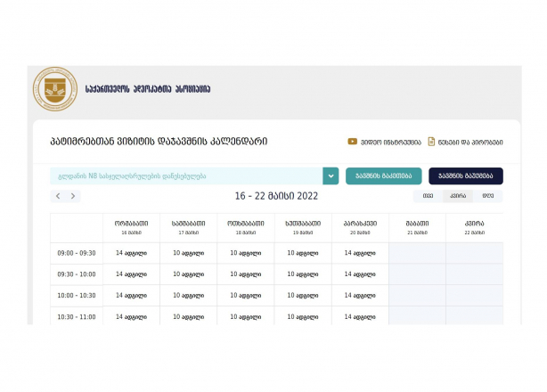Click the 16 - 22 მაისი 2022 date title

pos(276,196)
